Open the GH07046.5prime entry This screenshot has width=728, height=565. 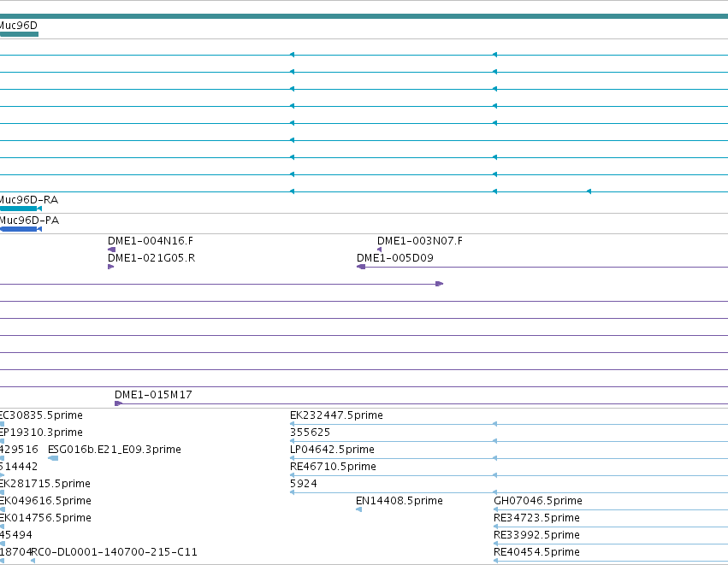click(537, 501)
